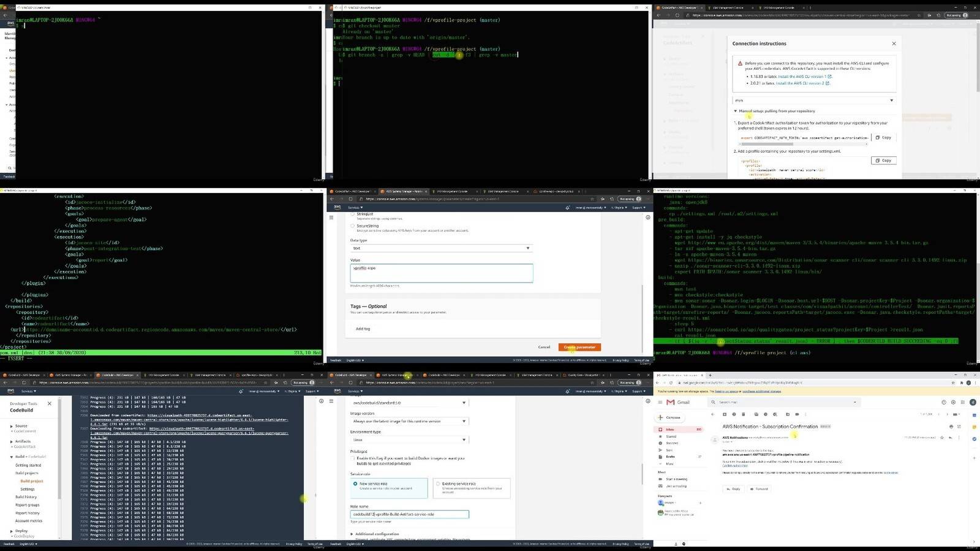
Task: Open the Environment type Linux dropdown
Action: (x=409, y=439)
